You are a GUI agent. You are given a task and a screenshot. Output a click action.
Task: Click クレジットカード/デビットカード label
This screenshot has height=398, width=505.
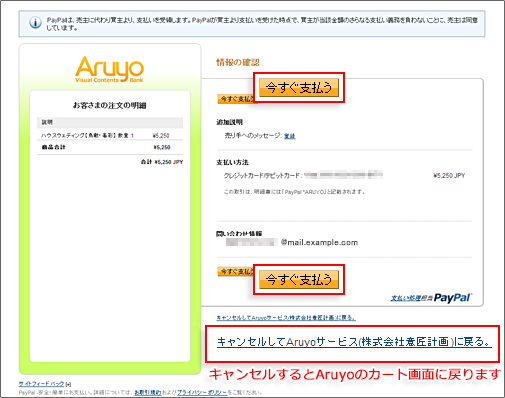263,175
